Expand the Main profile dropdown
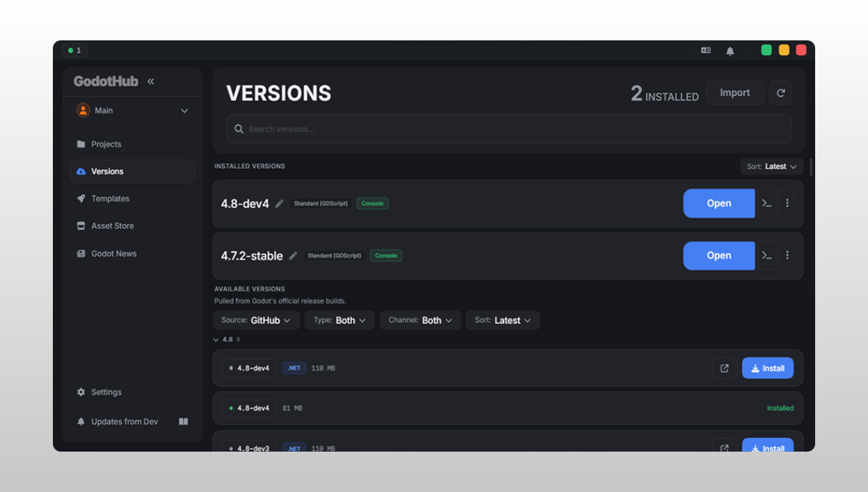Screen dimensions: 868x492 point(184,111)
